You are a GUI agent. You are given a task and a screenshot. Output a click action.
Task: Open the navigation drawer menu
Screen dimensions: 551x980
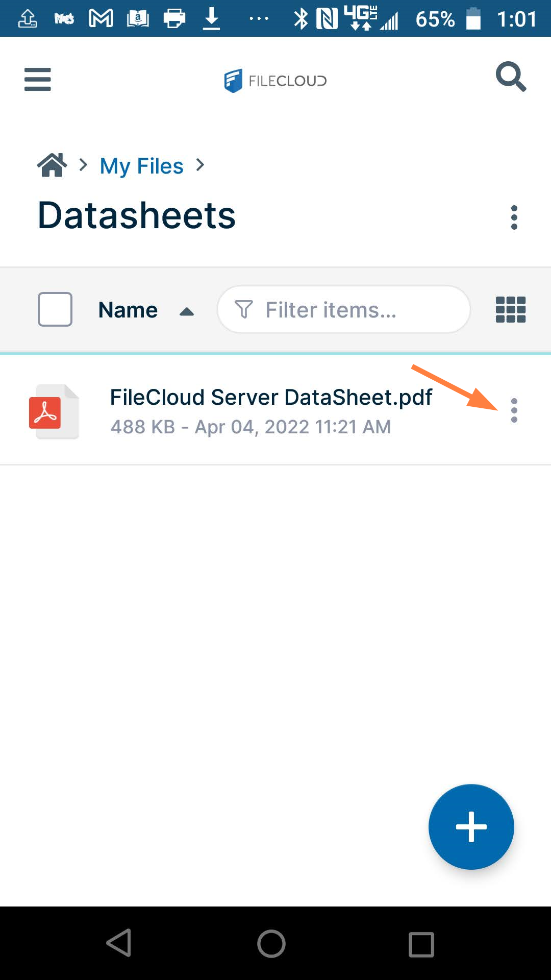point(37,80)
